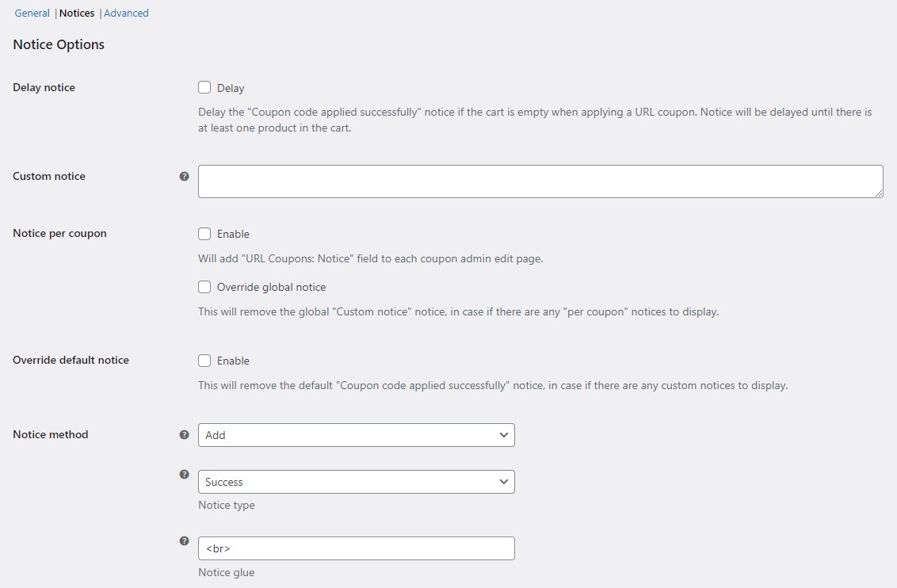Enable the Delay checkbox
The image size is (897, 588).
click(x=204, y=87)
